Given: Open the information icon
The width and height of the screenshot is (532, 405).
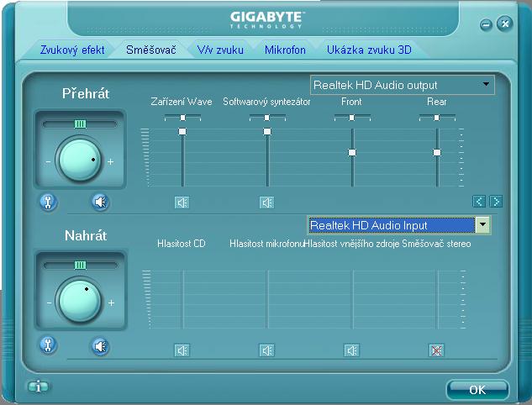Looking at the screenshot, I should (38, 387).
